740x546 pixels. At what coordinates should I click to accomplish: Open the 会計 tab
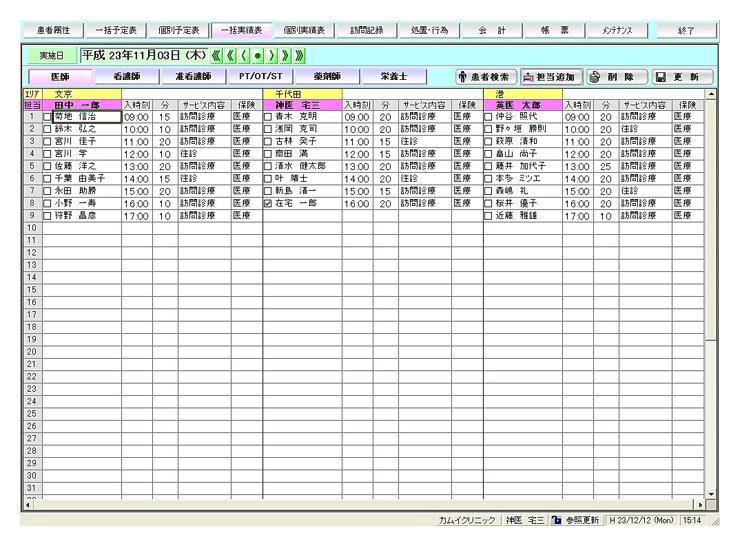tap(492, 30)
